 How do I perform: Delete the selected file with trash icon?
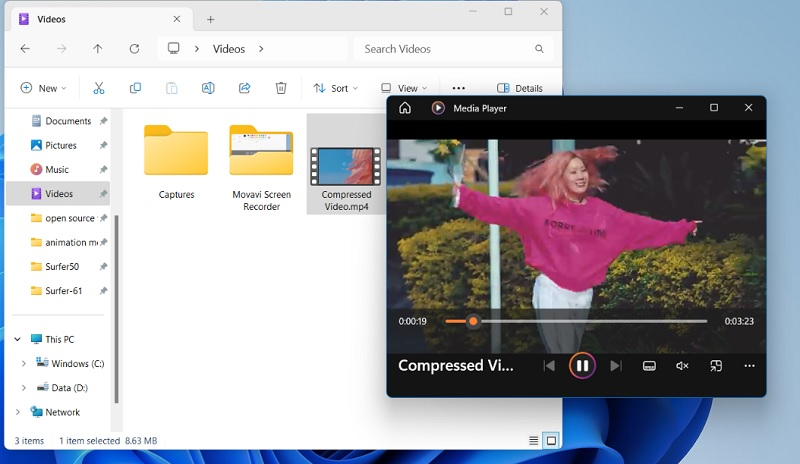point(281,88)
